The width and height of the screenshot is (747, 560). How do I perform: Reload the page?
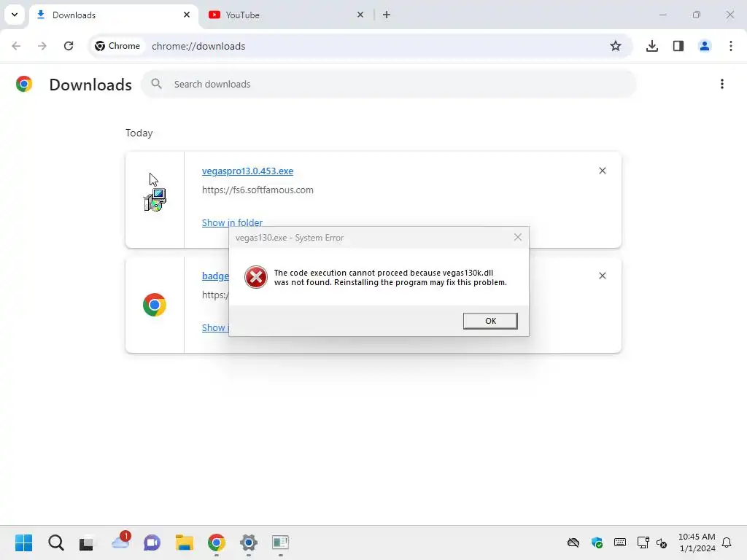[69, 46]
